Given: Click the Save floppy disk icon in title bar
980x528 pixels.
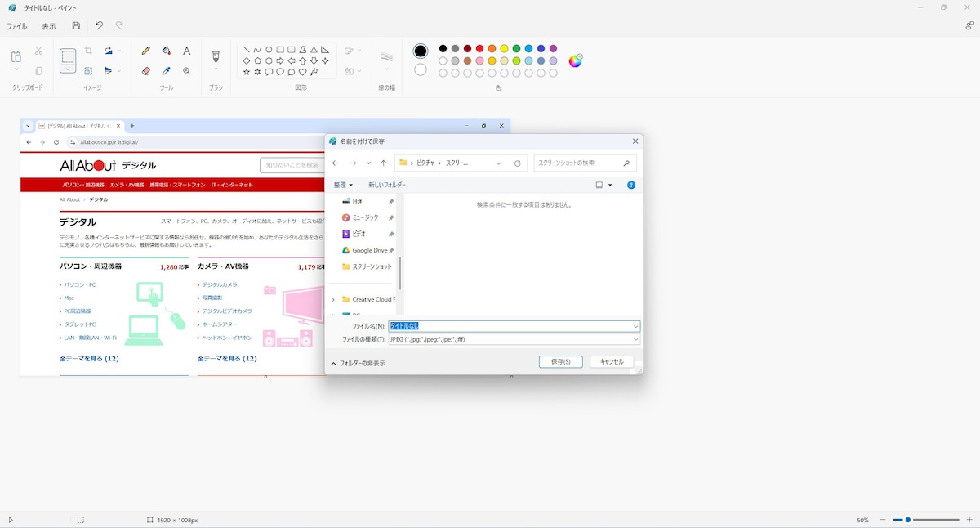Looking at the screenshot, I should coord(76,26).
